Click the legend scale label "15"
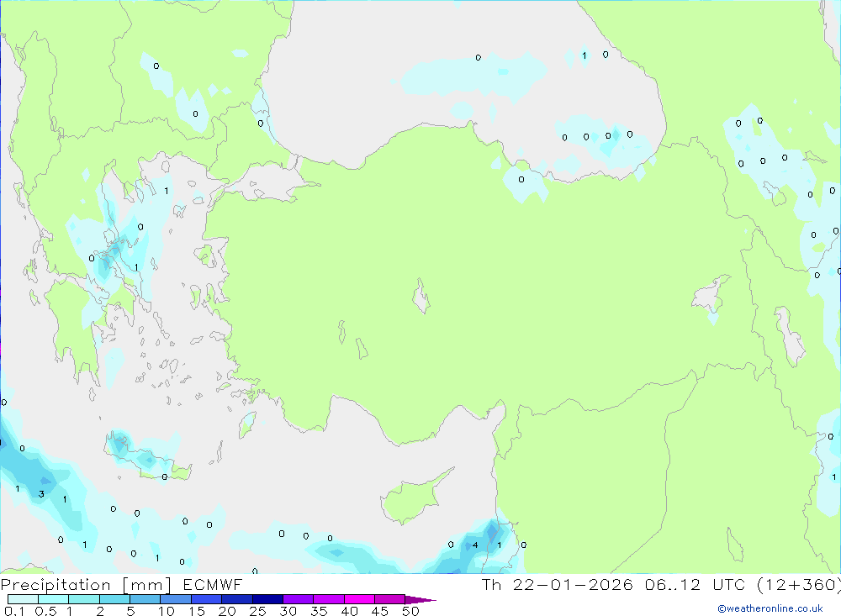The image size is (841, 616). 197,611
